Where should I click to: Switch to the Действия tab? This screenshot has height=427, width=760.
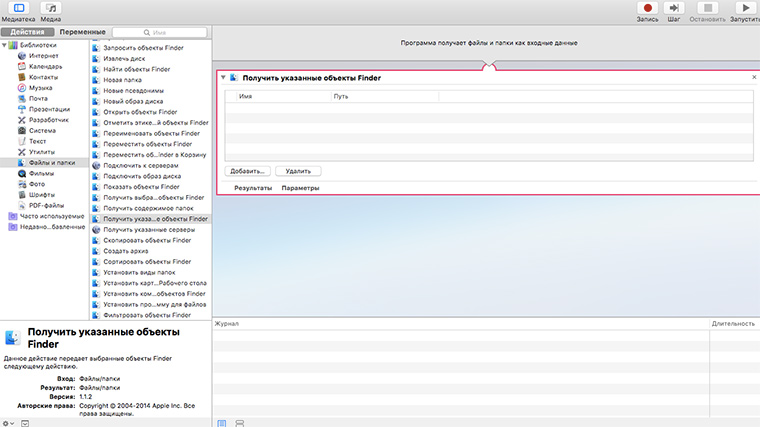point(27,32)
